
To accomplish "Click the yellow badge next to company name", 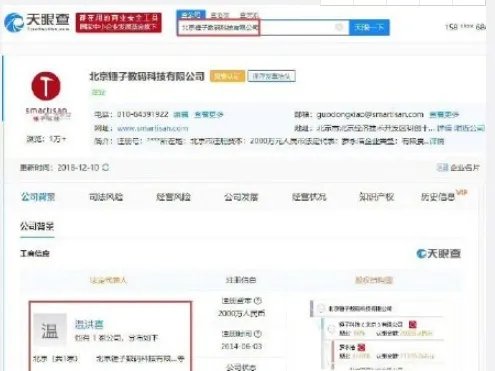I will [x=227, y=76].
